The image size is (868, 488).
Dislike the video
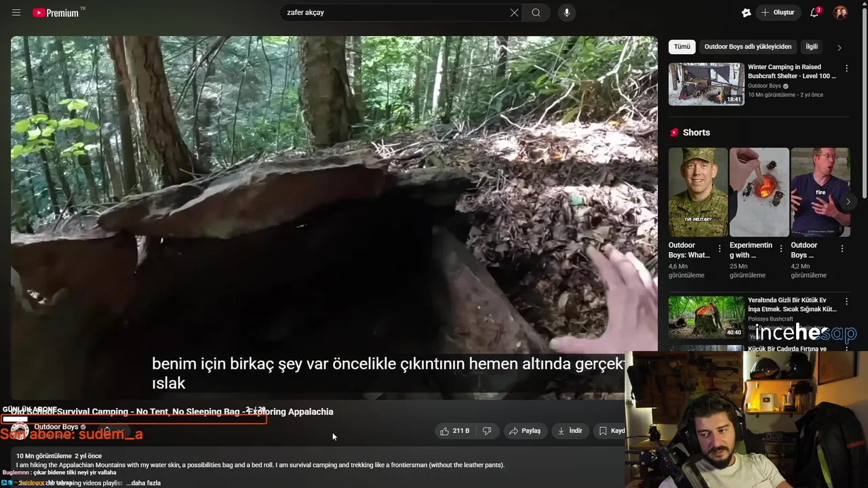pyautogui.click(x=487, y=430)
